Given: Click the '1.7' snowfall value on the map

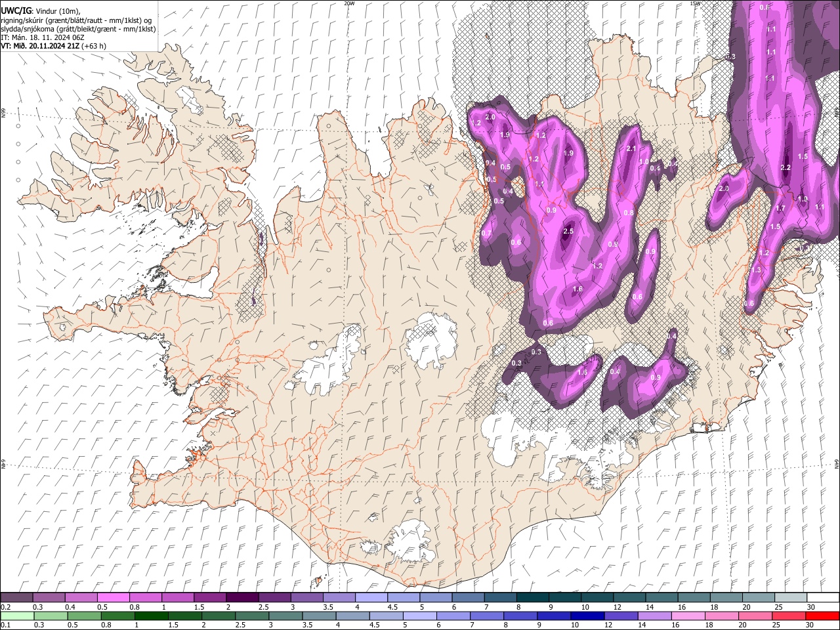Looking at the screenshot, I should [x=780, y=209].
